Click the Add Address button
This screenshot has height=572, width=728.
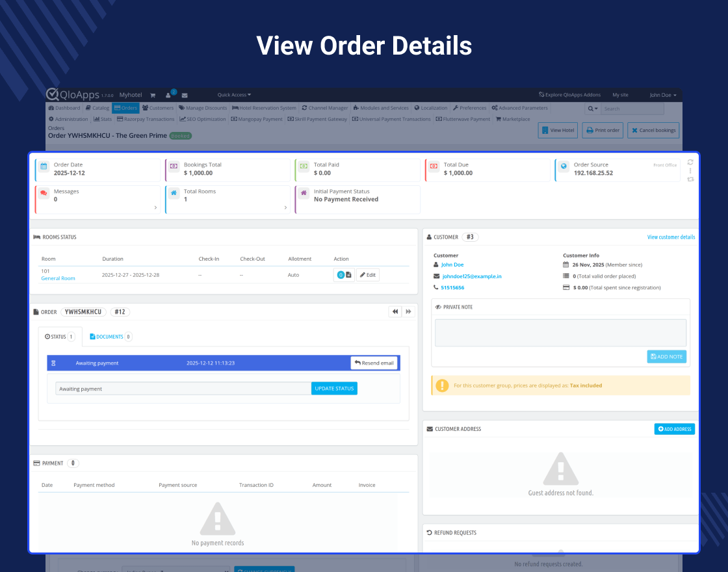pyautogui.click(x=675, y=429)
